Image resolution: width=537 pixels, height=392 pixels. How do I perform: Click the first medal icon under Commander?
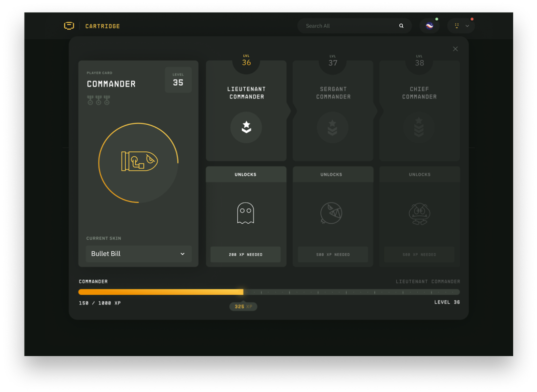pos(90,100)
